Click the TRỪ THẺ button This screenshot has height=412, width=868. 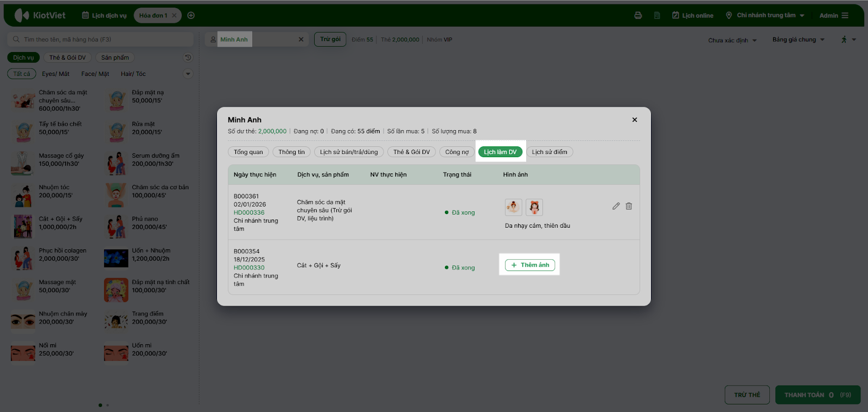pyautogui.click(x=747, y=395)
